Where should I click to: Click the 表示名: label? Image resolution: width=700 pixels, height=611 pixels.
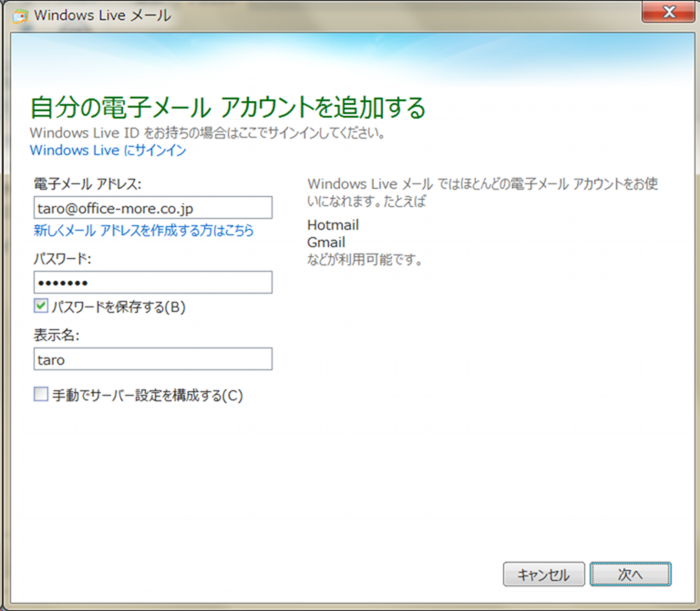click(x=57, y=335)
